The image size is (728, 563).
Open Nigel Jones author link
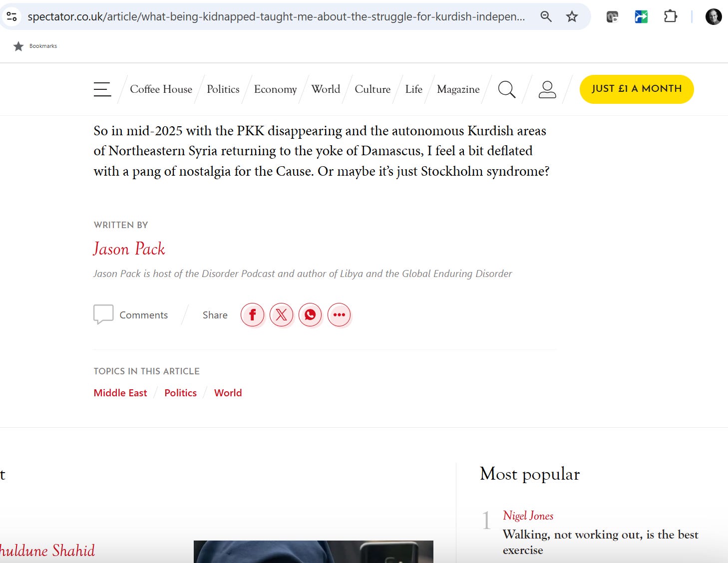click(528, 516)
